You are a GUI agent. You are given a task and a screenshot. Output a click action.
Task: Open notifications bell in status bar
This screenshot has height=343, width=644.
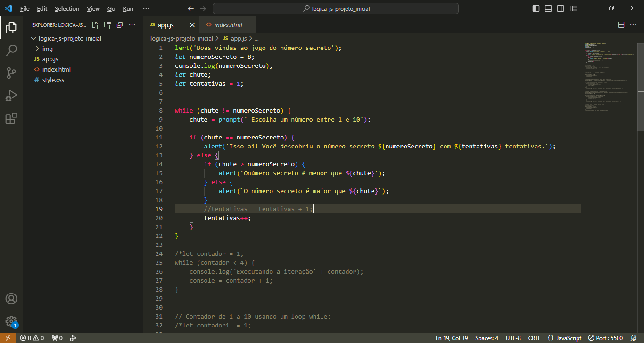[634, 338]
